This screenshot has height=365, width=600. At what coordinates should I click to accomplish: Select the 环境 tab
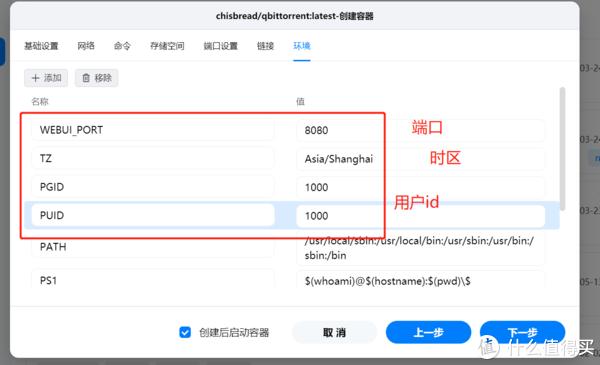click(x=302, y=46)
